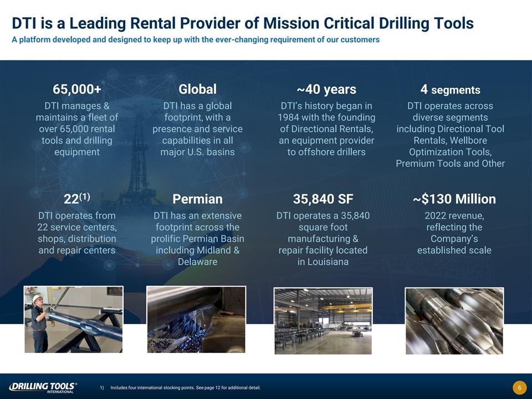Click the "~$130 Million" revenue heading
This screenshot has width=532, height=399.
click(x=454, y=199)
